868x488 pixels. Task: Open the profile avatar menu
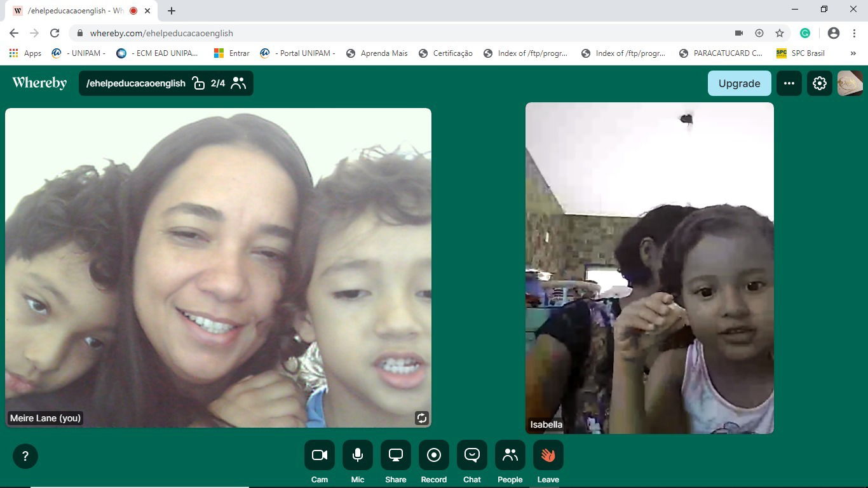click(850, 83)
